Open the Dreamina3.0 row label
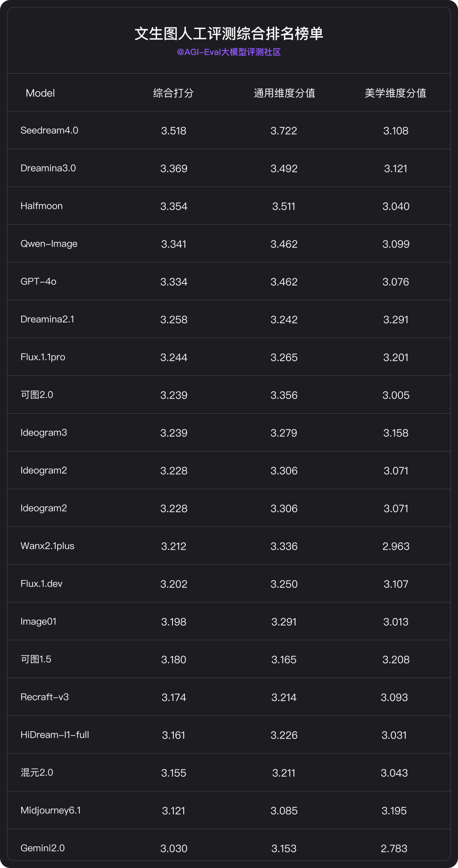The height and width of the screenshot is (868, 458). (48, 168)
